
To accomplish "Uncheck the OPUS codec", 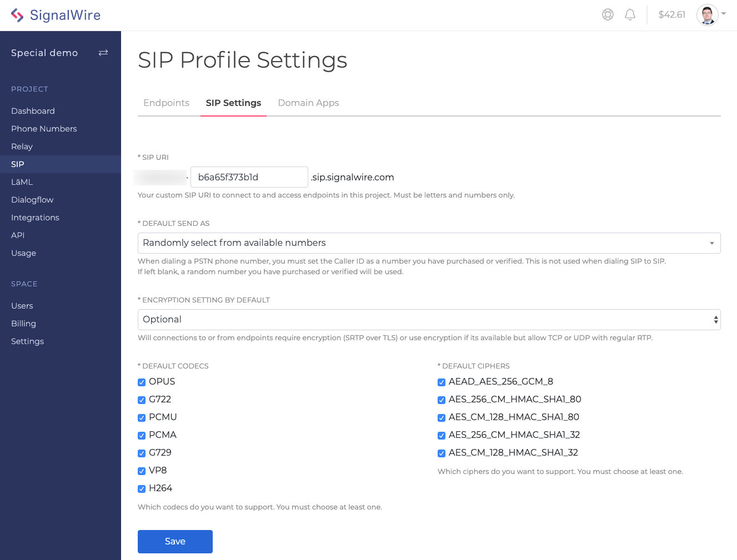I will click(x=142, y=382).
